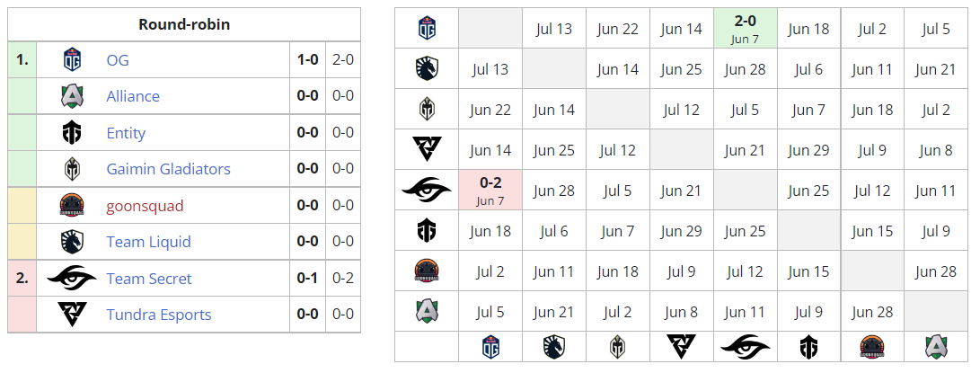Click the Gaimin Gladiators logo in the standings list
Screen dimensions: 980x373
tap(72, 169)
